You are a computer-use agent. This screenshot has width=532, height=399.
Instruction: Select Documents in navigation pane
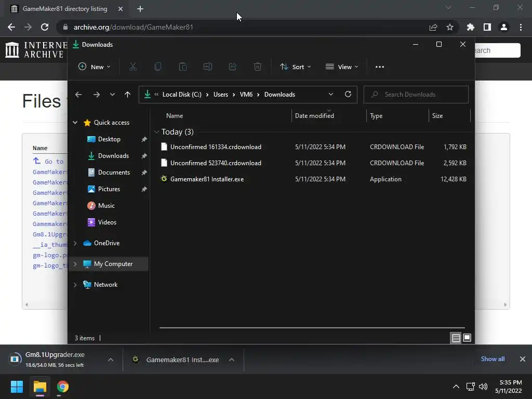pyautogui.click(x=114, y=172)
